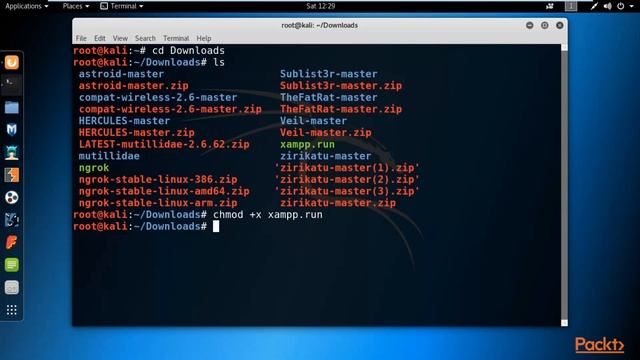Screen dimensions: 640x360
Task: Click HERCULES-master.zip file name
Action: 137,132
